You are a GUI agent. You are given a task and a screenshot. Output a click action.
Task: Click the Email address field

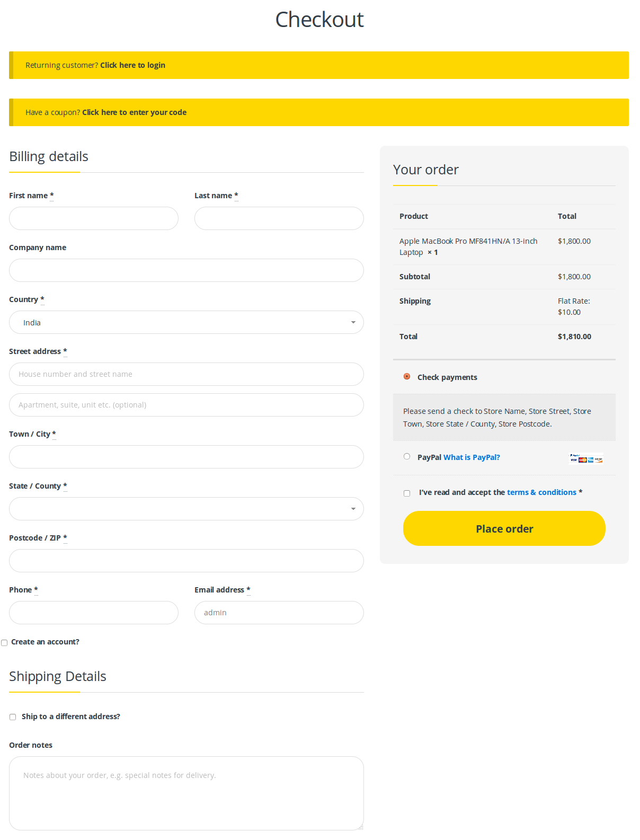coord(279,613)
